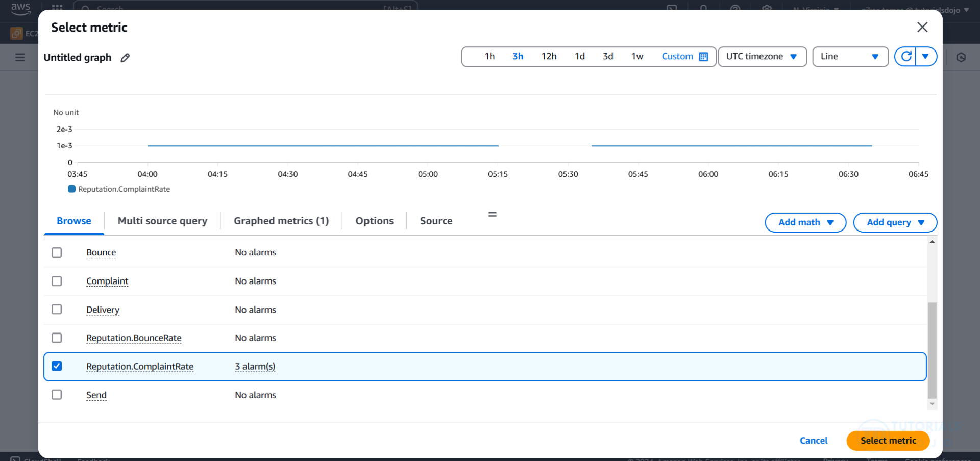The height and width of the screenshot is (461, 980).
Task: Click the Complaint metric name
Action: tap(107, 281)
